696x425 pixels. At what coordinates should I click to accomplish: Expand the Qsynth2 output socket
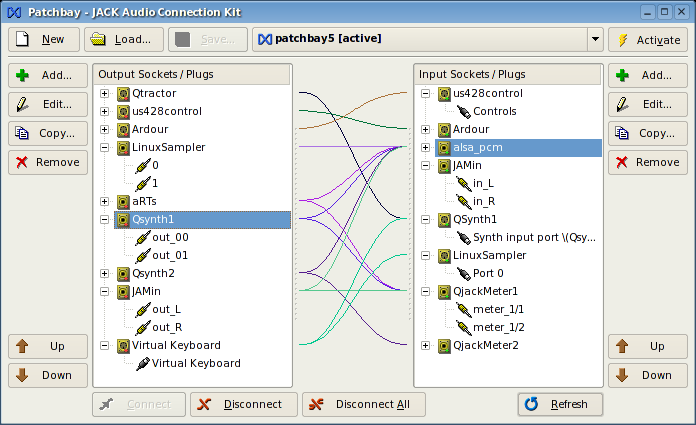(104, 274)
